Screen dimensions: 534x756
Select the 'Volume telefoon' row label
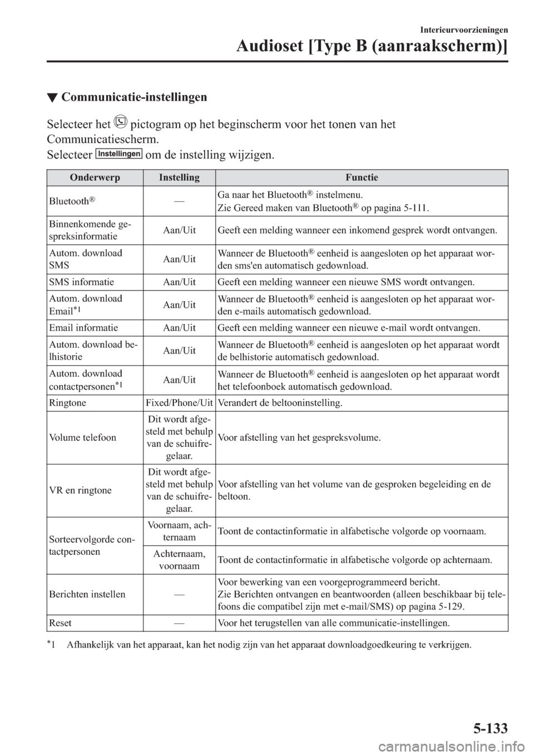point(82,437)
